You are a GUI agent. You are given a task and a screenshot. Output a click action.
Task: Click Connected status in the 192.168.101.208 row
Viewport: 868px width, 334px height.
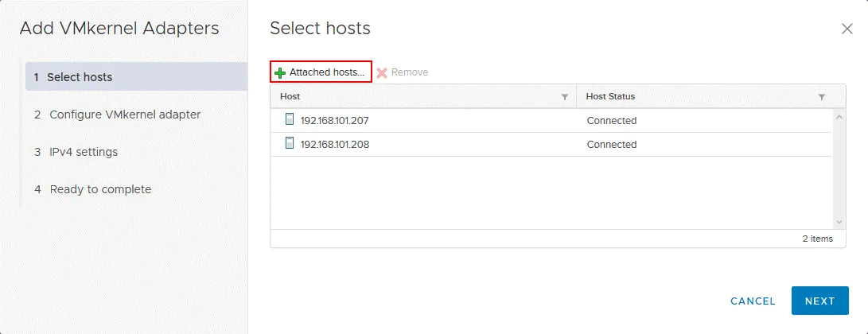(x=611, y=145)
